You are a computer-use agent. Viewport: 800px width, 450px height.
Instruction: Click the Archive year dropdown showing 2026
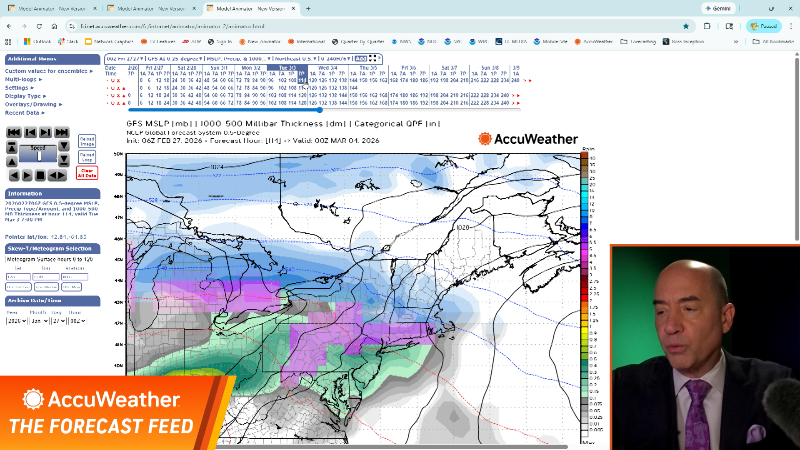click(x=17, y=321)
